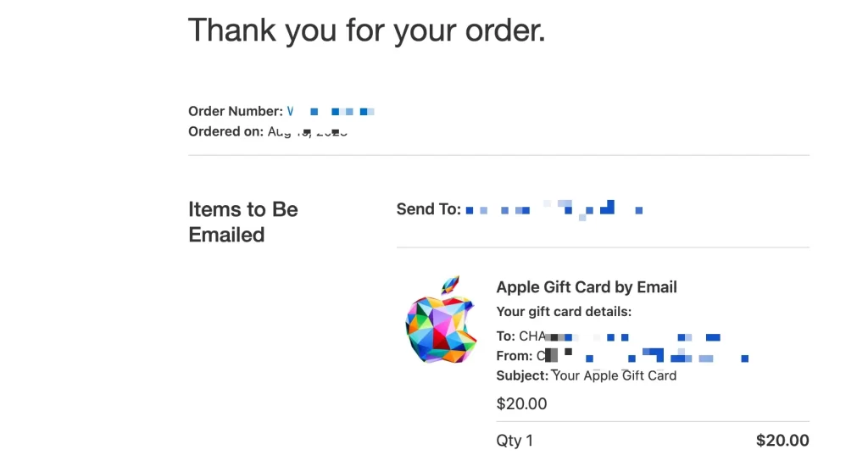Click the bold $20.00 line total
This screenshot has height=461, width=868.
(782, 441)
